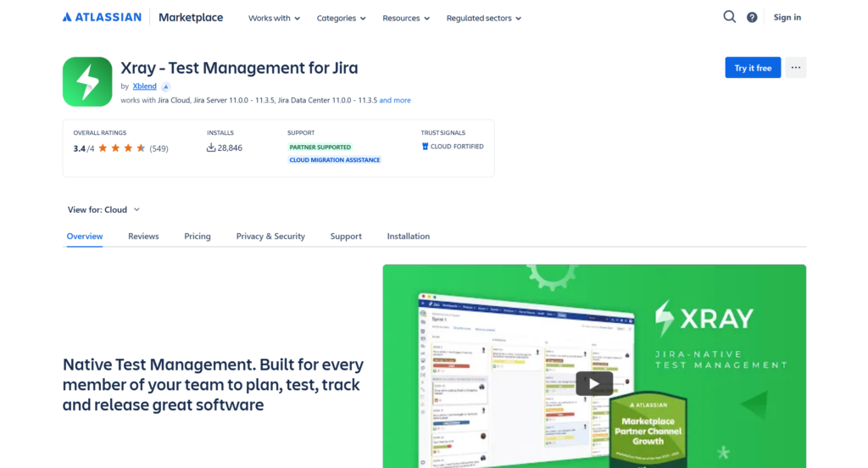Go to the Installation tab
868x468 pixels.
click(408, 236)
